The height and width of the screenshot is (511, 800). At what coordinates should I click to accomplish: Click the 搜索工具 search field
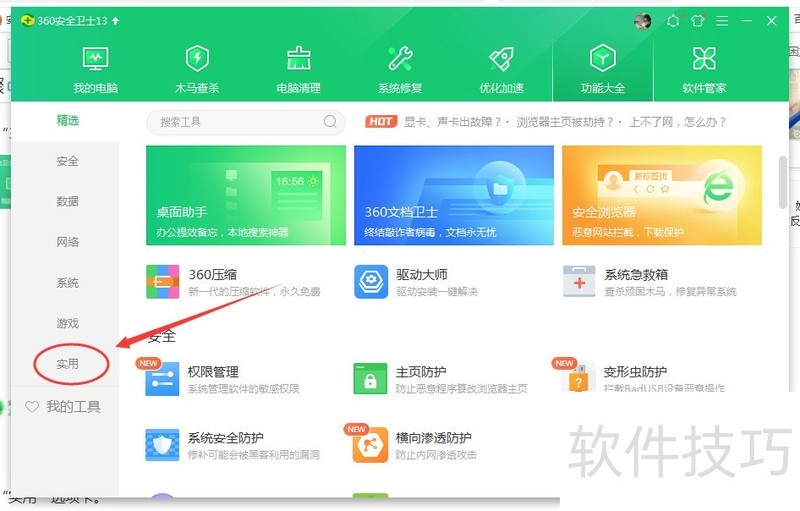point(245,122)
